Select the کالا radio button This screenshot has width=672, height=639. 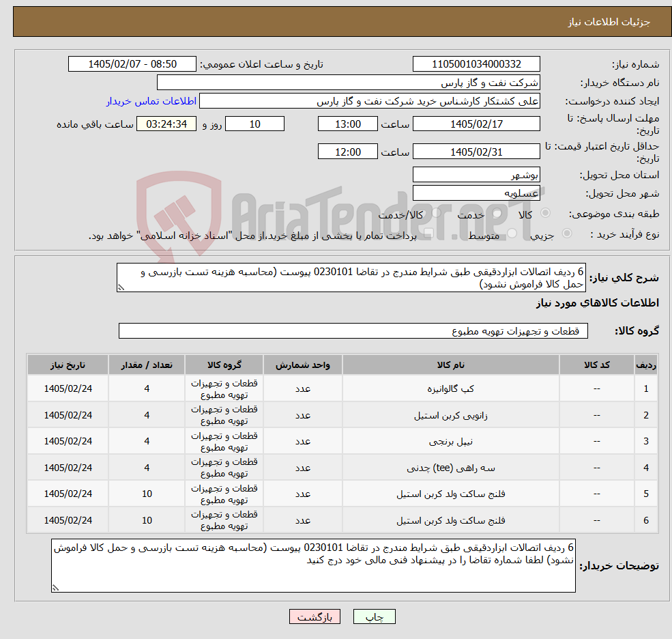546,213
